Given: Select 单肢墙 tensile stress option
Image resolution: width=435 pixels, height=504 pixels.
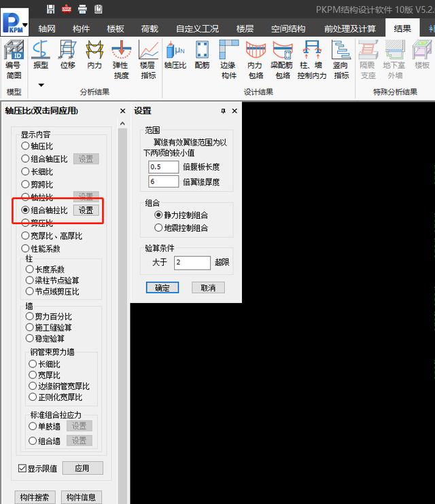Looking at the screenshot, I should tap(44, 427).
